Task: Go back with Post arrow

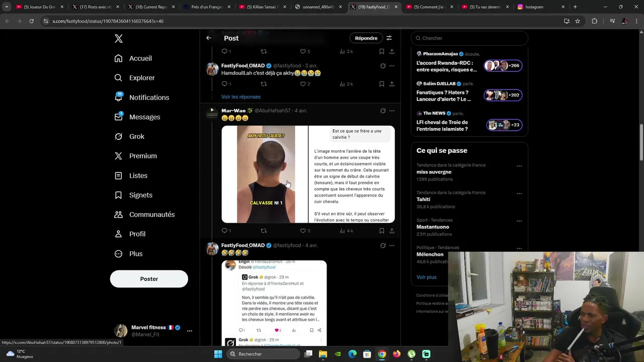Action: (209, 38)
